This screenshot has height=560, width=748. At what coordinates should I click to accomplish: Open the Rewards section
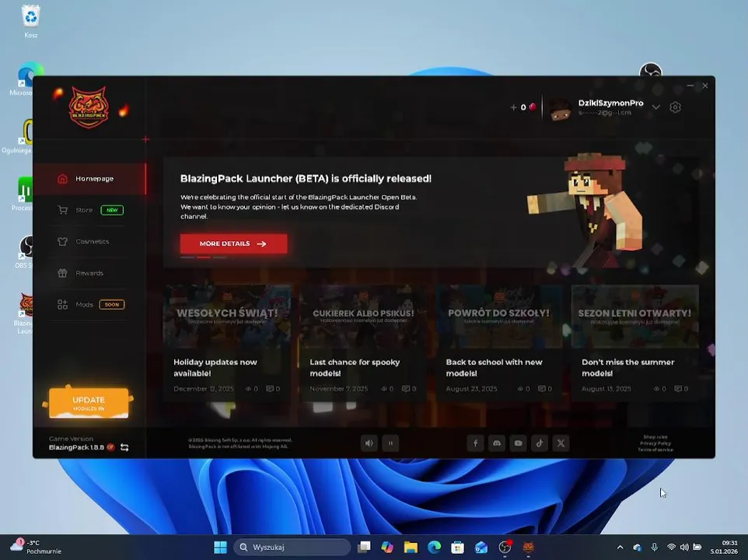pyautogui.click(x=89, y=273)
